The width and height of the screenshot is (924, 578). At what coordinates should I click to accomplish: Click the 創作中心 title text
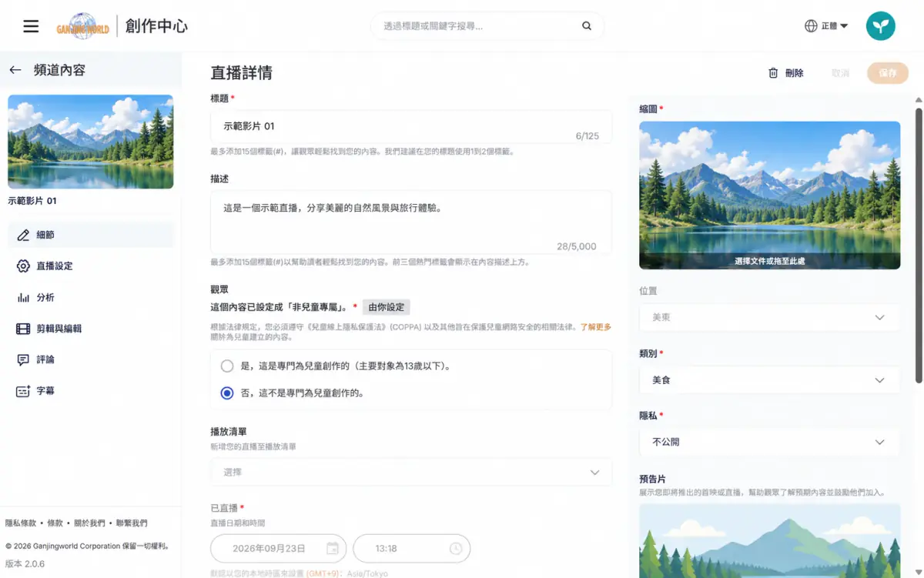tap(156, 26)
